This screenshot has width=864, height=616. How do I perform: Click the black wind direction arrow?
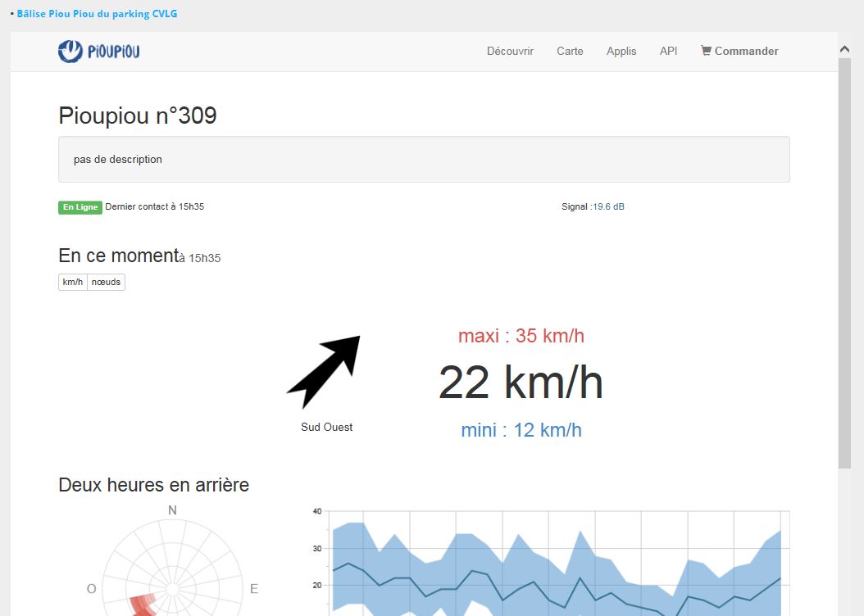coord(324,372)
